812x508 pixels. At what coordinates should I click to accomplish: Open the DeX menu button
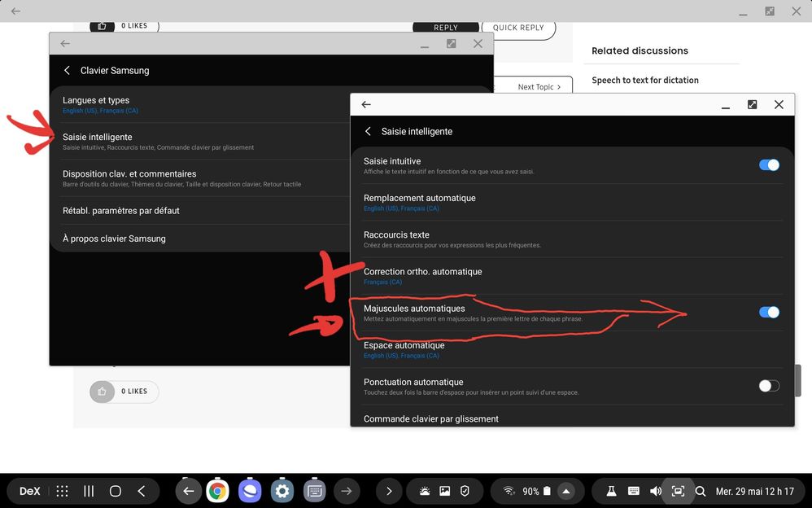pos(29,491)
